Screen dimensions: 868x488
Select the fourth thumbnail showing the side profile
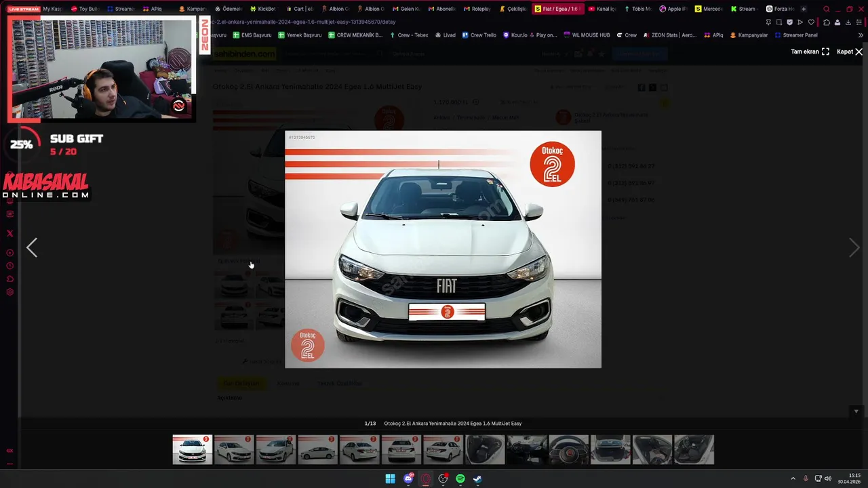click(x=317, y=449)
